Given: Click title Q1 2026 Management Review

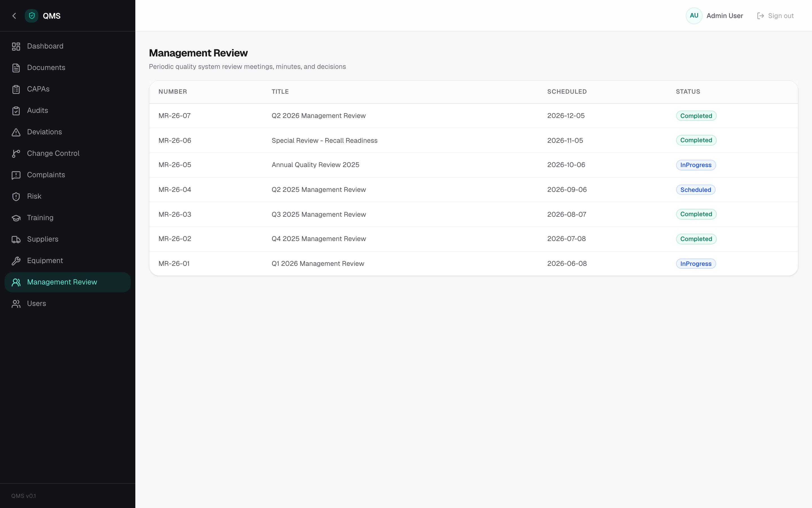Looking at the screenshot, I should coord(318,264).
